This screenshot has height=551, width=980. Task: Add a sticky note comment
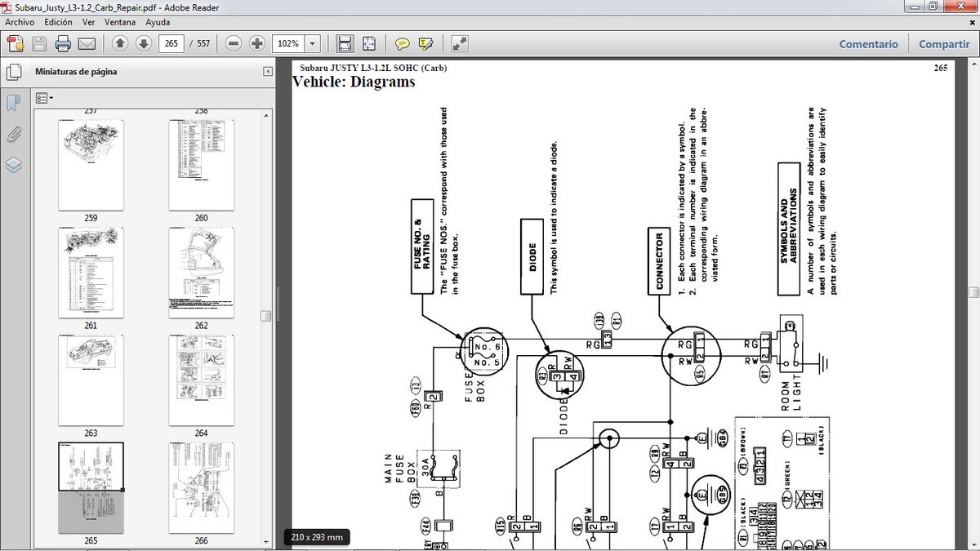coord(402,43)
